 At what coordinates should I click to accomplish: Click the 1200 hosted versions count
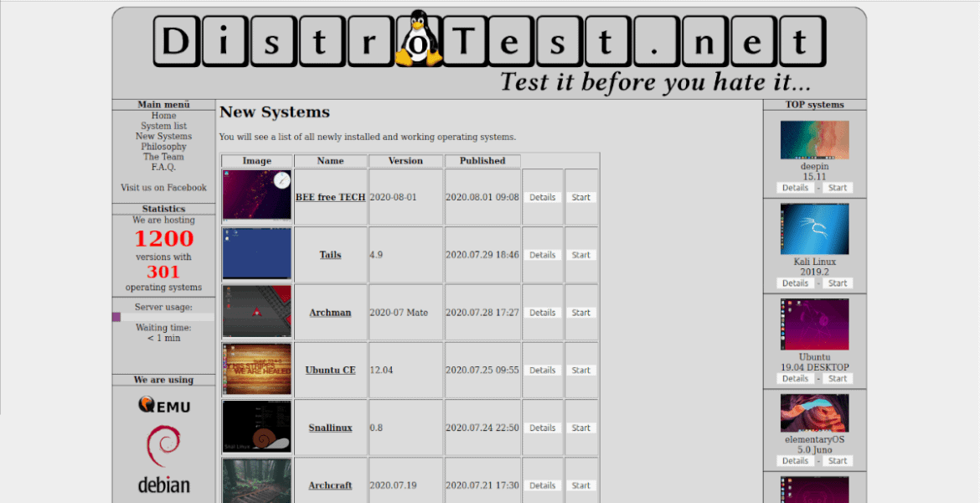[x=163, y=238]
